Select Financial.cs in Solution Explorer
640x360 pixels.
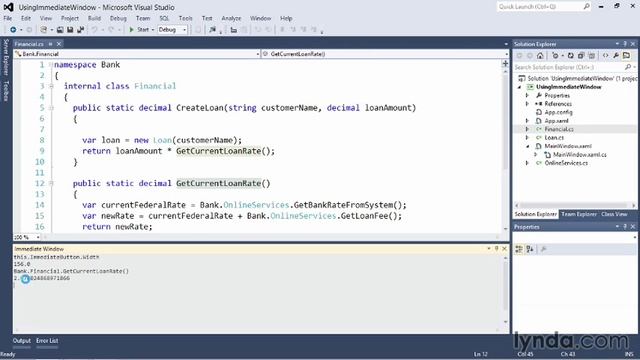pos(559,129)
